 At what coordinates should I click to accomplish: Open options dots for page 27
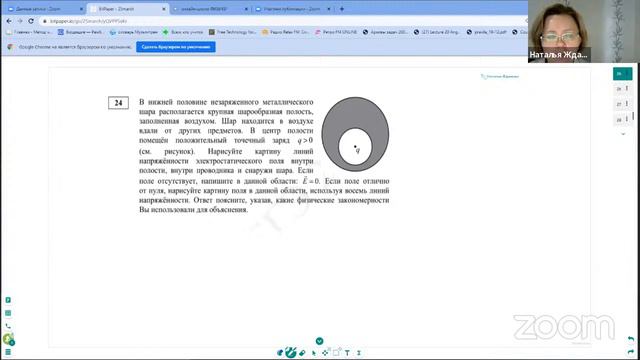click(627, 104)
